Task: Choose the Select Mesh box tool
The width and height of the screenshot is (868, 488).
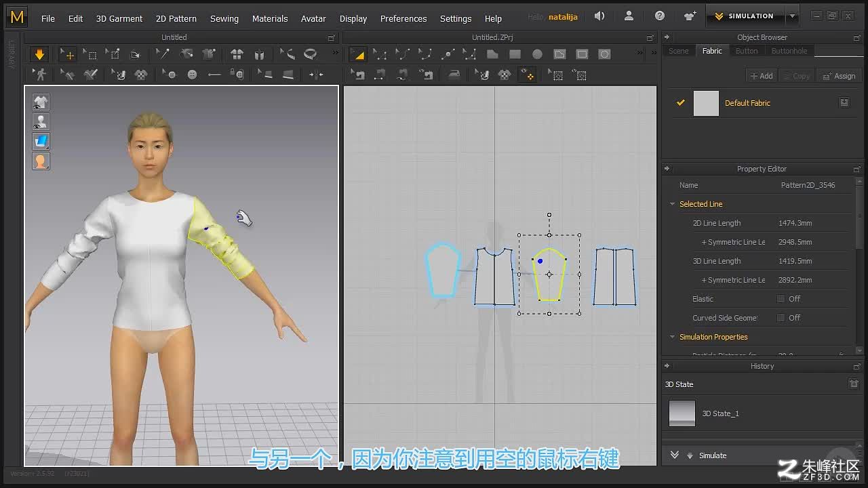Action: click(90, 54)
